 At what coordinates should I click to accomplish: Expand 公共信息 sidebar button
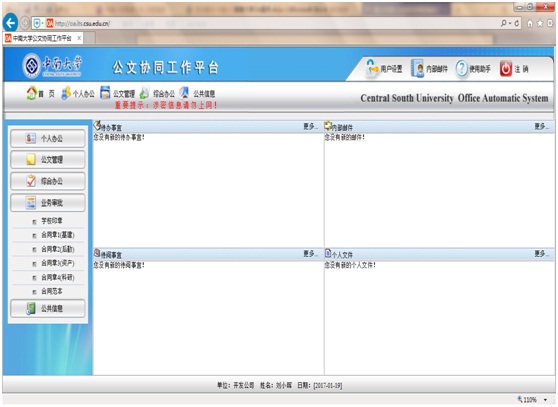coord(48,308)
